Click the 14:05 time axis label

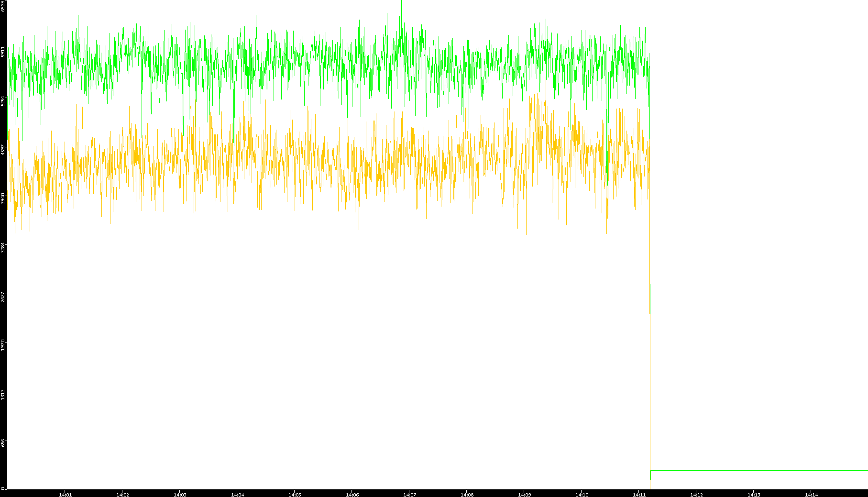point(295,494)
